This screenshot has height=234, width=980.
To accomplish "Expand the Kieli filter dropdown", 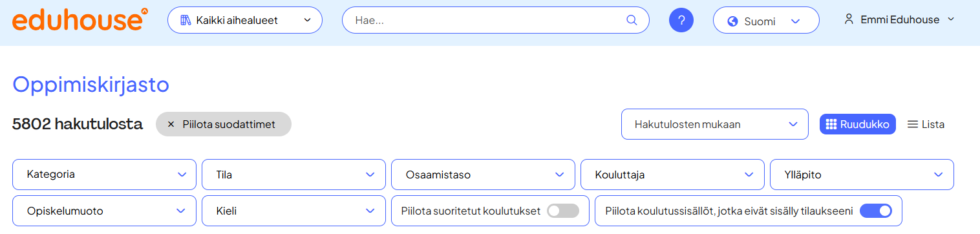I will 293,211.
